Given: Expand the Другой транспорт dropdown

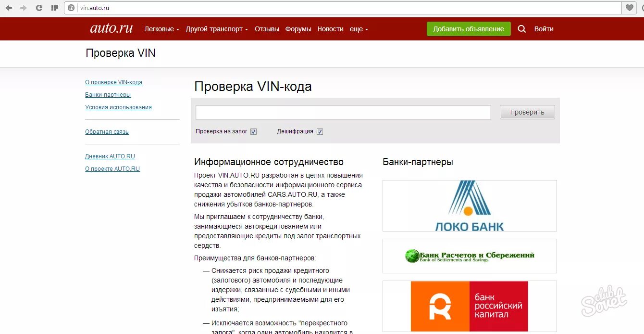Looking at the screenshot, I should tap(217, 29).
